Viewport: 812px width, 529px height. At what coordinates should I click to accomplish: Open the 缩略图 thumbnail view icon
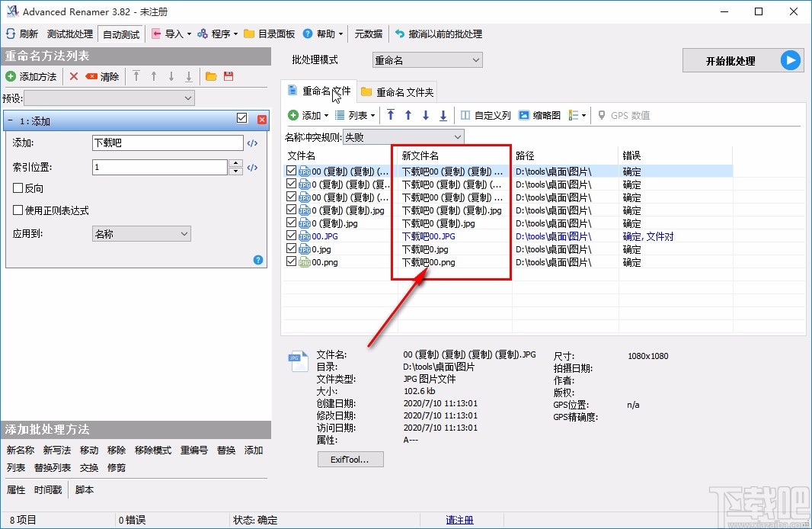coord(523,115)
